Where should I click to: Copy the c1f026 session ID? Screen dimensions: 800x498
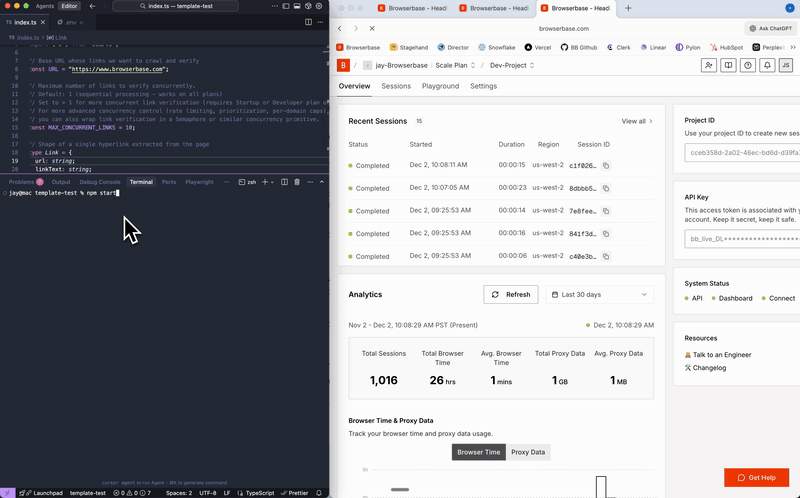pyautogui.click(x=606, y=165)
